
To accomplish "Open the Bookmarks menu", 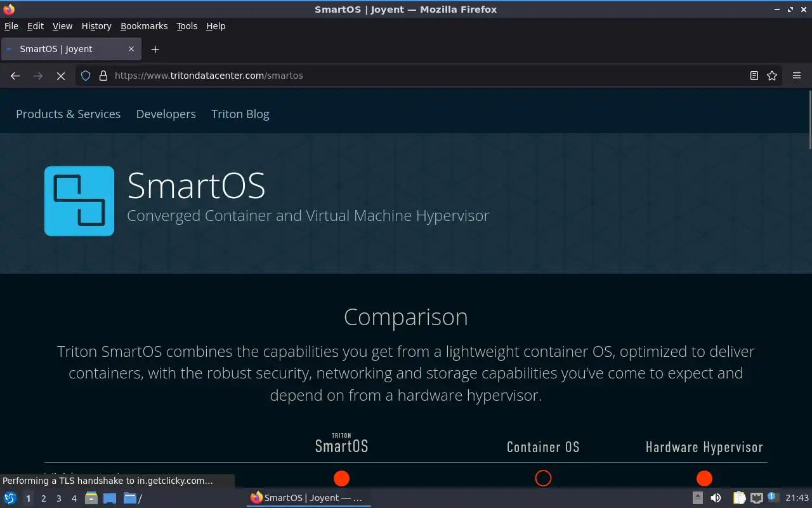I will point(144,26).
